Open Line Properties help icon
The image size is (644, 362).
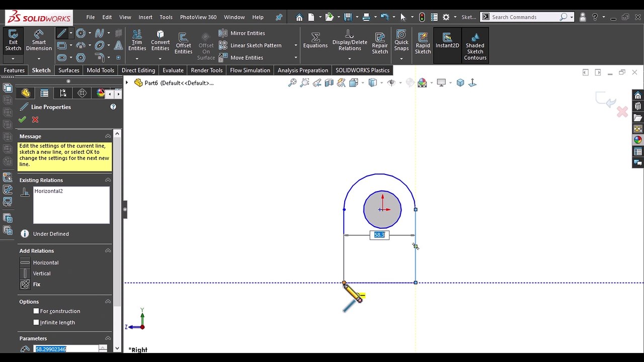113,107
